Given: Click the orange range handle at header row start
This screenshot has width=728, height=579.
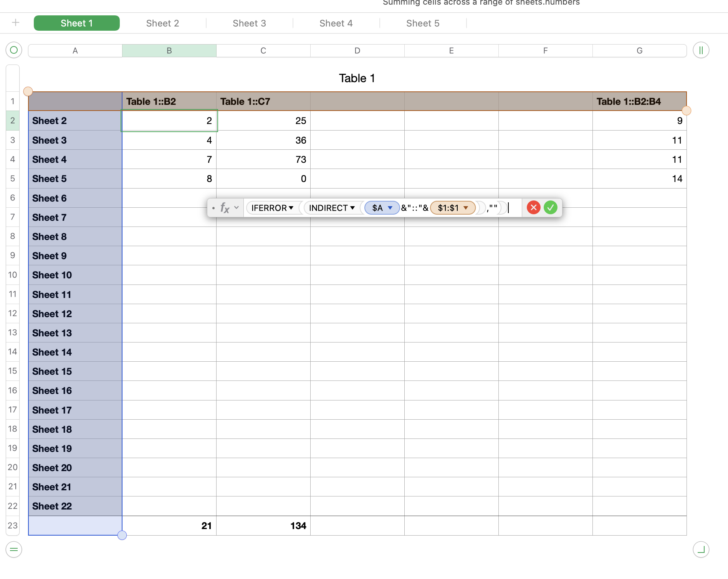Looking at the screenshot, I should tap(28, 91).
